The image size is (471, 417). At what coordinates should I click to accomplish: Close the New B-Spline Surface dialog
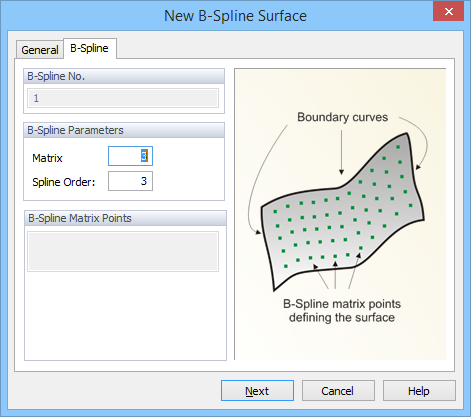coord(448,12)
